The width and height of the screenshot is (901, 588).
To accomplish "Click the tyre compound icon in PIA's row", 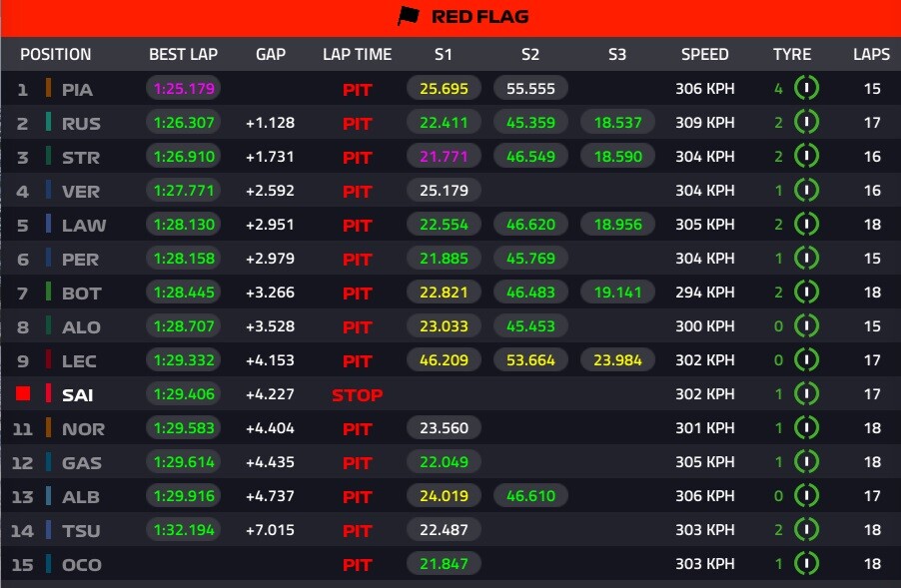I will point(807,89).
